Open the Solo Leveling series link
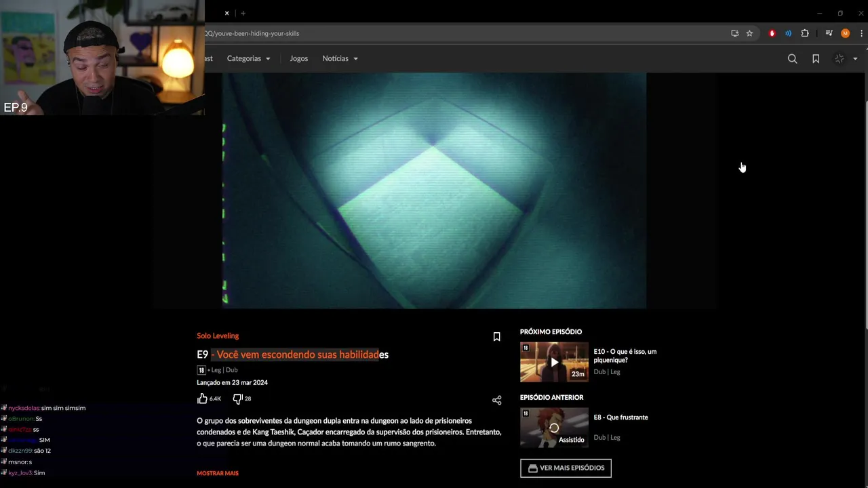Viewport: 868px width, 488px height. (x=218, y=335)
